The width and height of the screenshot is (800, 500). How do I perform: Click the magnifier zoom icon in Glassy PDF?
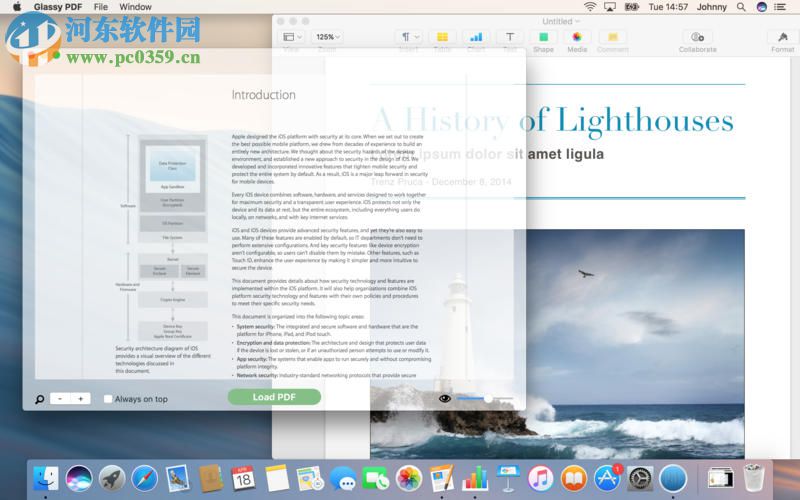(39, 399)
